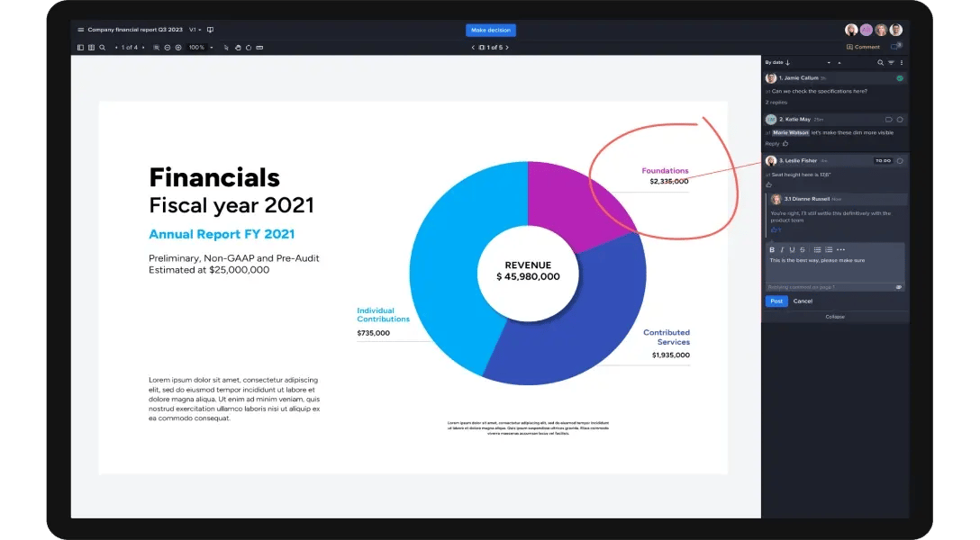This screenshot has width=980, height=540.
Task: Post the reply comment
Action: coord(776,301)
